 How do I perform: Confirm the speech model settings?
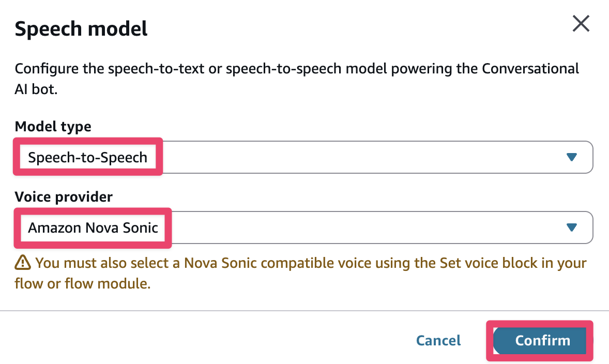542,341
